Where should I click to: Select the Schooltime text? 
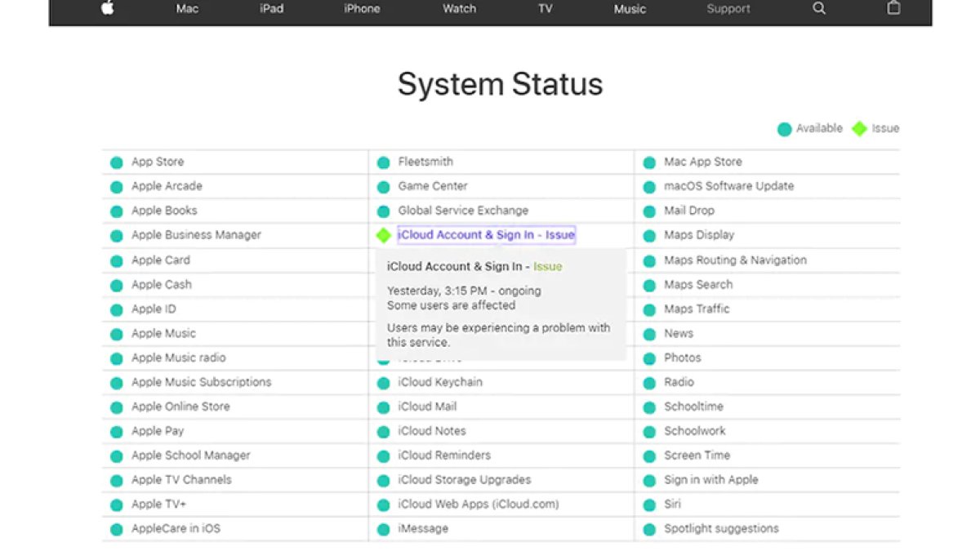693,407
